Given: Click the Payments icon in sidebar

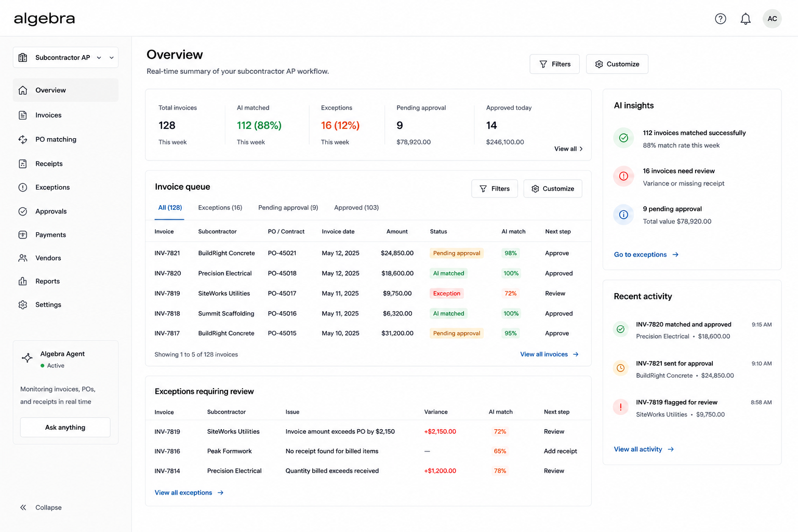Looking at the screenshot, I should [x=23, y=235].
